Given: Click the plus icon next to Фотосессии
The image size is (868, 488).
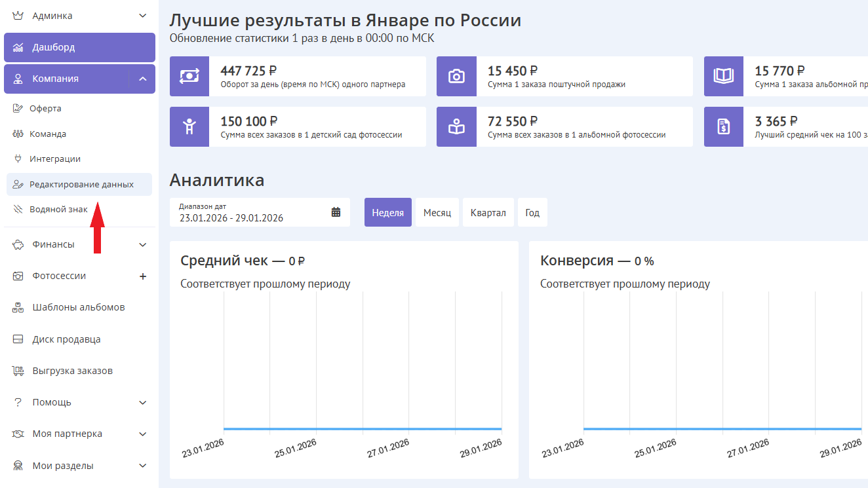Looking at the screenshot, I should [143, 276].
